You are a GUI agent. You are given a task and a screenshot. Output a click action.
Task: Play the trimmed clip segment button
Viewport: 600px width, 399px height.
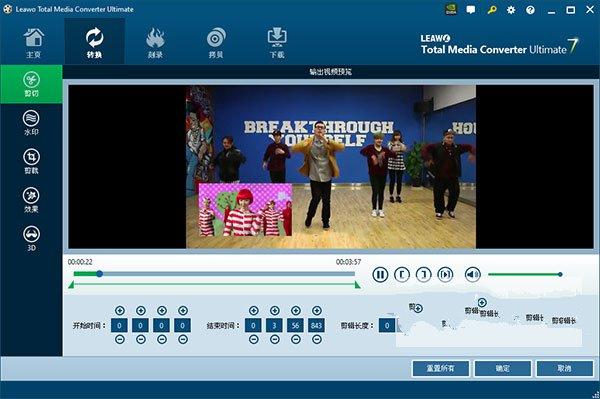445,274
